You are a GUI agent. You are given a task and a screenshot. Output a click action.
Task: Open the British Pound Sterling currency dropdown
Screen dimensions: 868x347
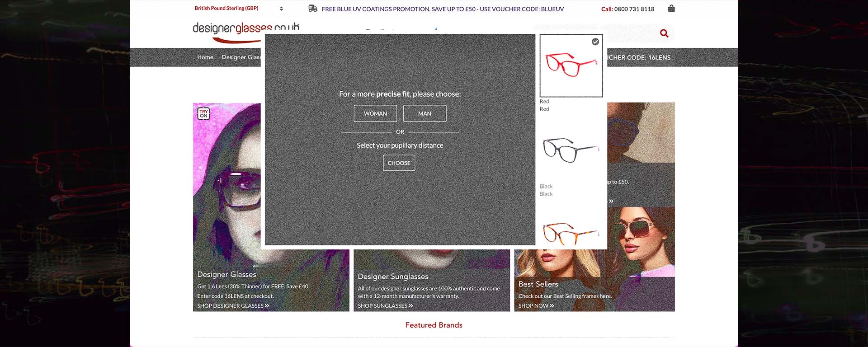(226, 9)
